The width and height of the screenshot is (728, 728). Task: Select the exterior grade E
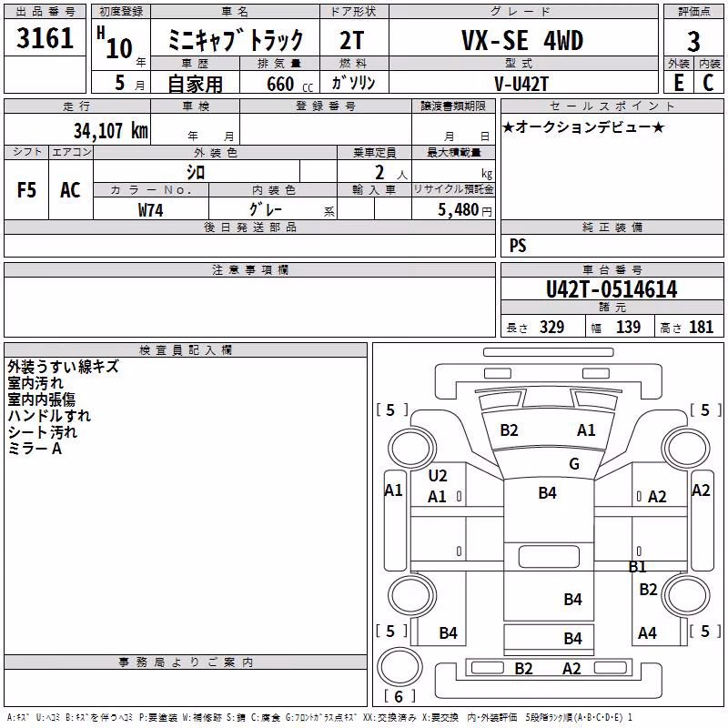coord(678,83)
